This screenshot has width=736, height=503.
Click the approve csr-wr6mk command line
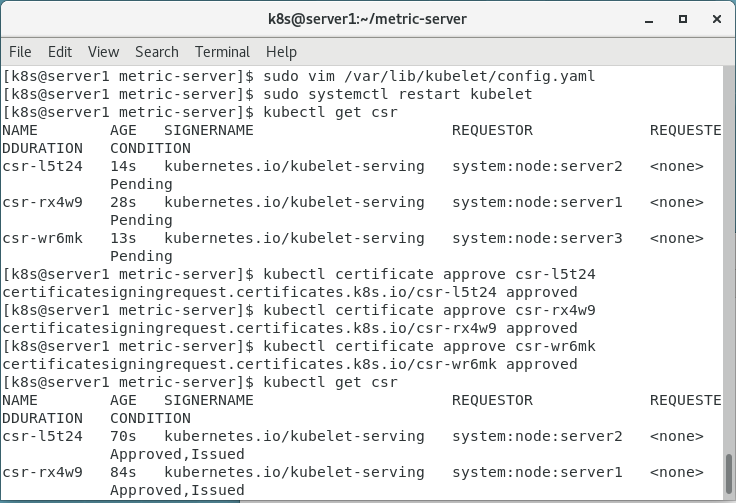click(429, 346)
